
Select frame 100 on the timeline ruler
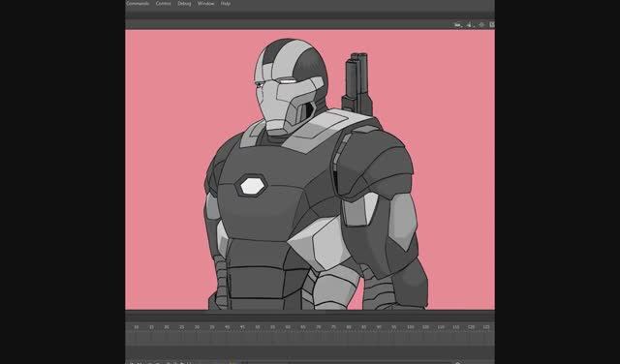tap(411, 327)
